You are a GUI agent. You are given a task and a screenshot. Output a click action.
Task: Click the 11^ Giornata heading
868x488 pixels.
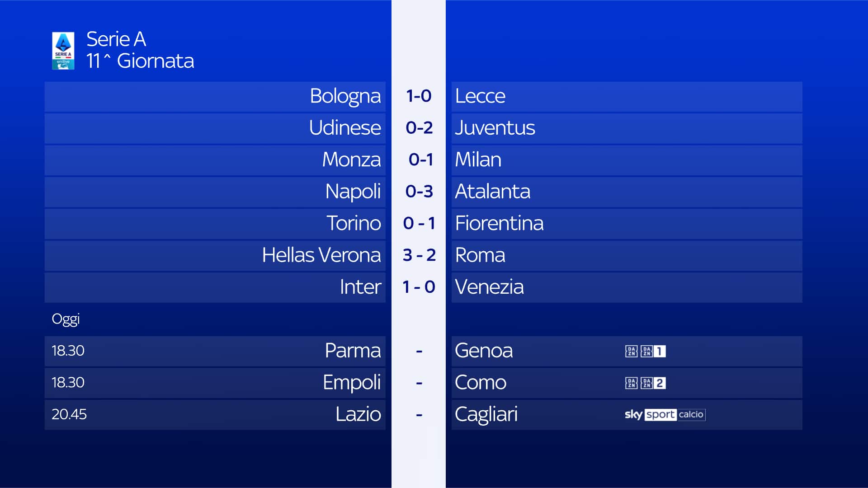coord(140,61)
